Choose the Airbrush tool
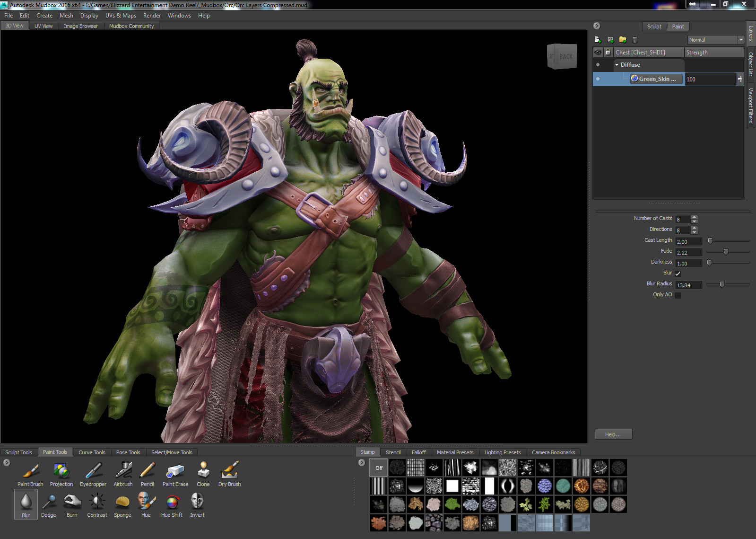 click(123, 474)
